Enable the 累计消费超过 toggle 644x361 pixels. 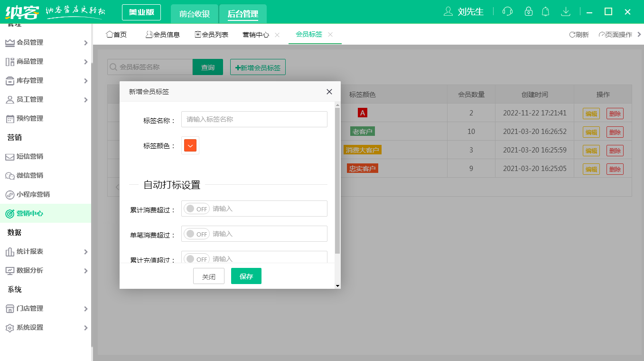(x=196, y=208)
